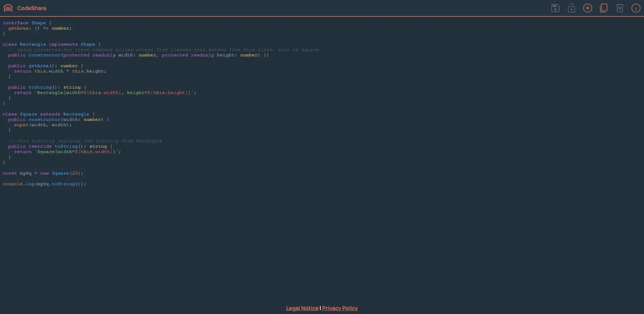This screenshot has height=314, width=644.
Task: Click 'public getArea(): number {' line
Action: (x=46, y=66)
